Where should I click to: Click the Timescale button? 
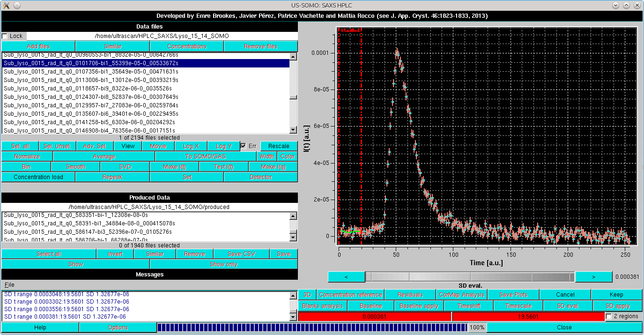pyautogui.click(x=518, y=306)
